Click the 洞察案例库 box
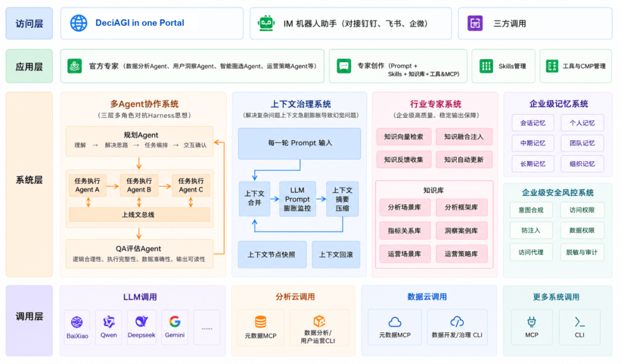Screen dimensions: 621x364 click(x=461, y=231)
